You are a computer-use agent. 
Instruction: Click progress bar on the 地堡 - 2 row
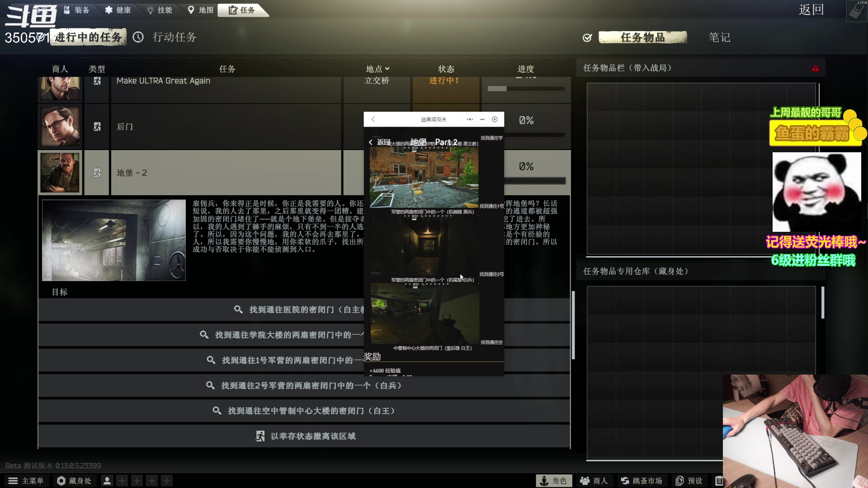coord(535,181)
